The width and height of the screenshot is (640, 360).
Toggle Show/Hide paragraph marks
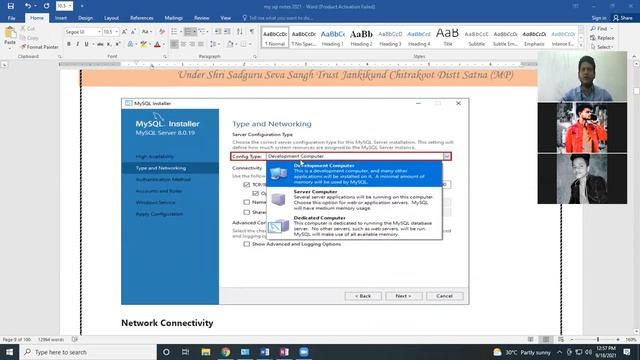(252, 32)
